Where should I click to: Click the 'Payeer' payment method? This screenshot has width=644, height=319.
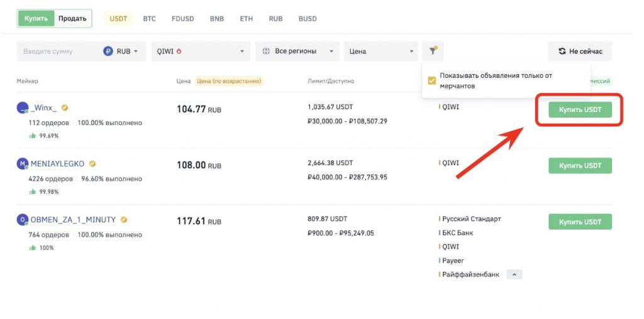point(453,261)
